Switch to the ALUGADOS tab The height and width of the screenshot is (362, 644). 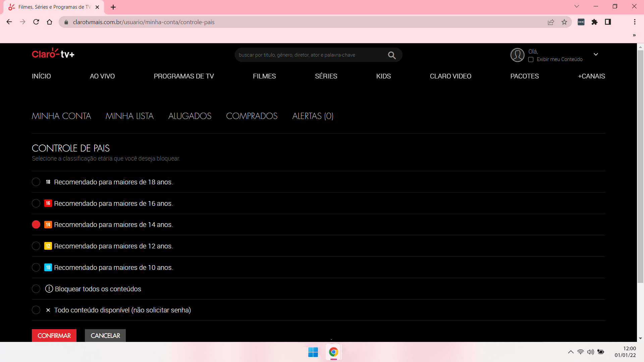pos(190,116)
